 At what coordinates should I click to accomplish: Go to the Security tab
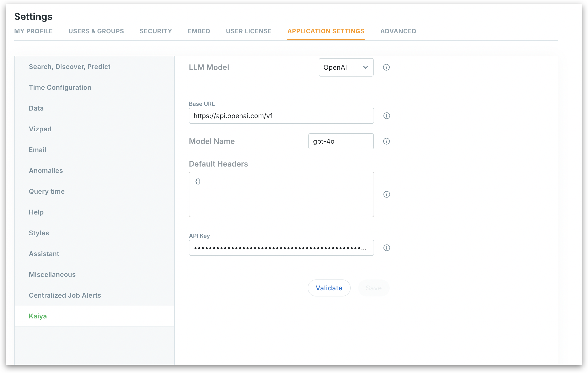point(156,31)
